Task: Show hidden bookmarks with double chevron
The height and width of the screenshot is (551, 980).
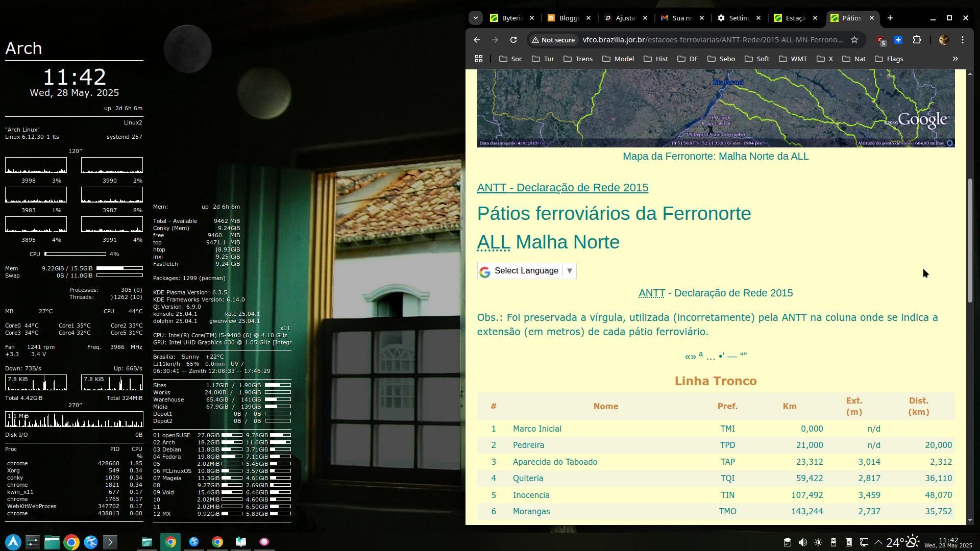Action: tap(955, 59)
